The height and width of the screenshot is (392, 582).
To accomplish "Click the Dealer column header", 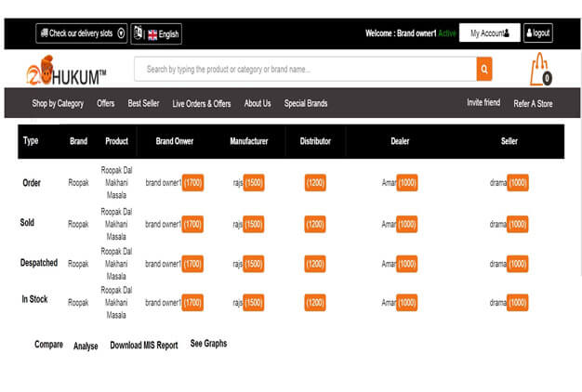I will 400,141.
